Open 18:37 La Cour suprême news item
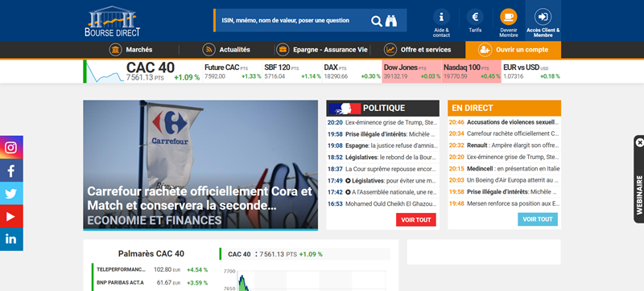This screenshot has height=291, width=644. [383, 169]
